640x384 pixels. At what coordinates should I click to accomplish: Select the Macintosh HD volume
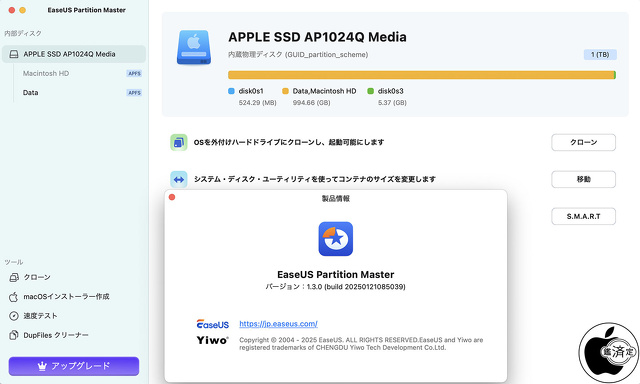coord(46,73)
